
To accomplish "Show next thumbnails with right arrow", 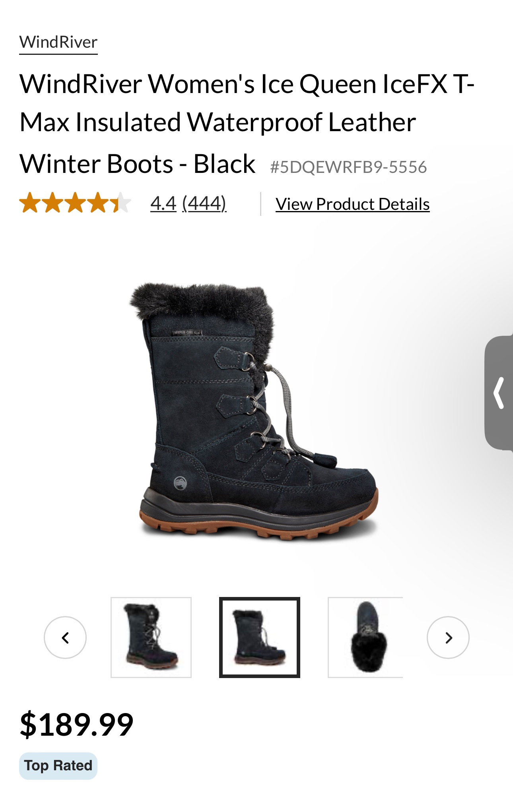I will [x=448, y=638].
